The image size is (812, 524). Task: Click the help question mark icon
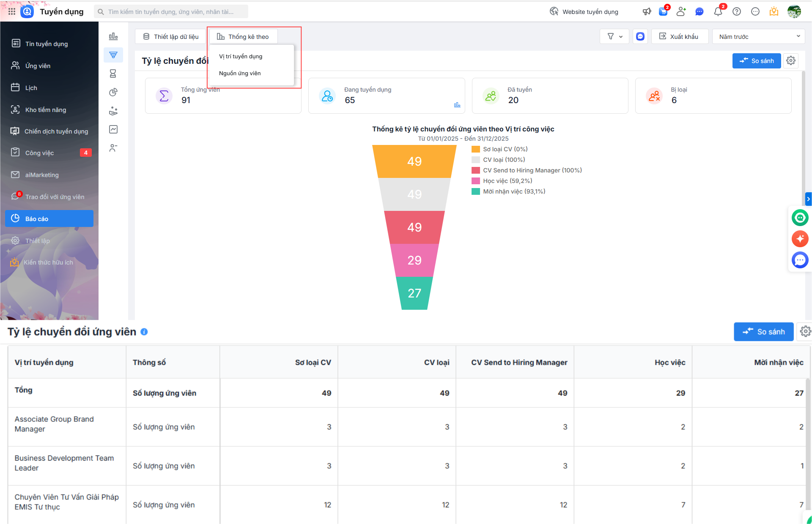pyautogui.click(x=737, y=12)
